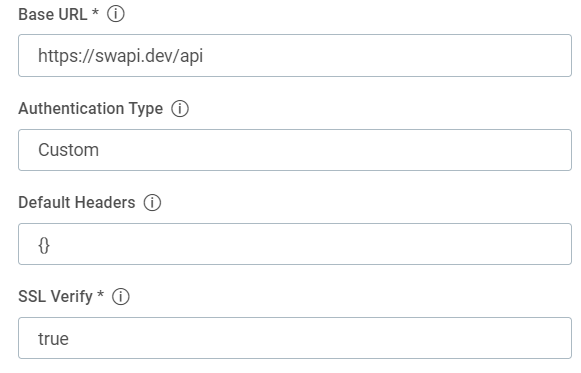Image resolution: width=581 pixels, height=373 pixels.
Task: View the SSL Verify info icon
Action: [121, 297]
